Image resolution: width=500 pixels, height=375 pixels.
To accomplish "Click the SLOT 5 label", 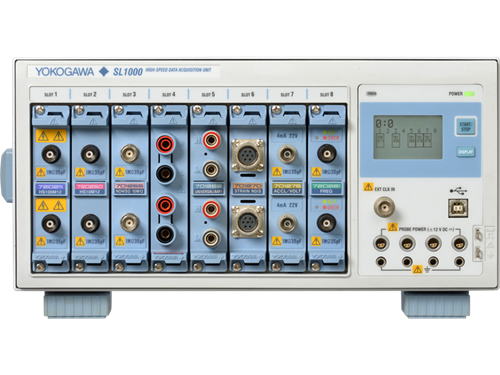I will coord(208,95).
